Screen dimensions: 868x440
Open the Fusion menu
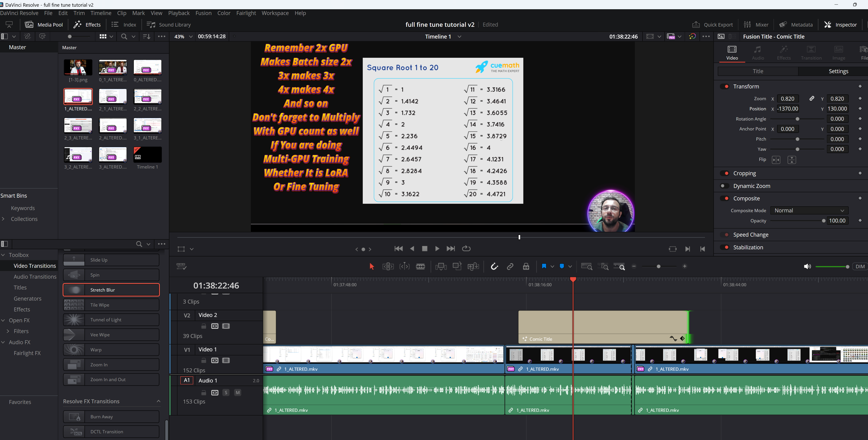coord(203,13)
